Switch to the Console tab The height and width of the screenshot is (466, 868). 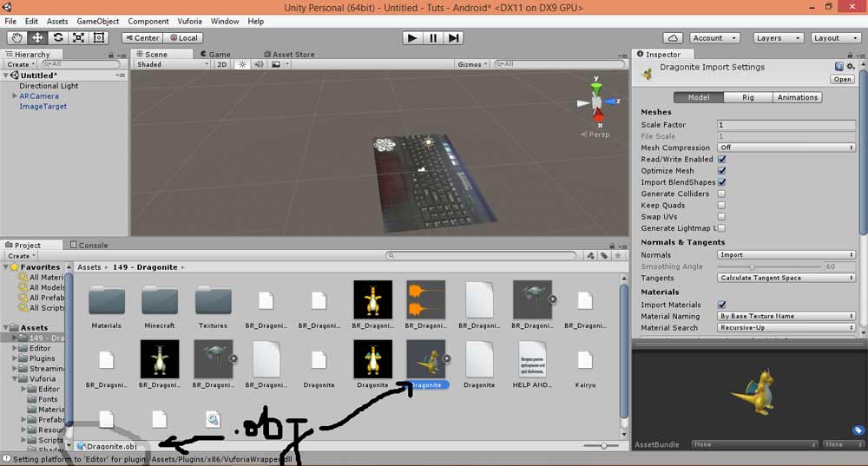click(89, 246)
